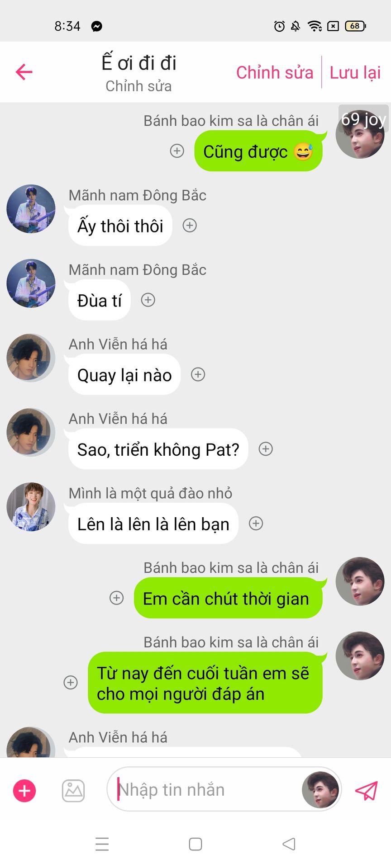Open the image picker icon
Viewport: 391px width, 868px height.
click(73, 791)
